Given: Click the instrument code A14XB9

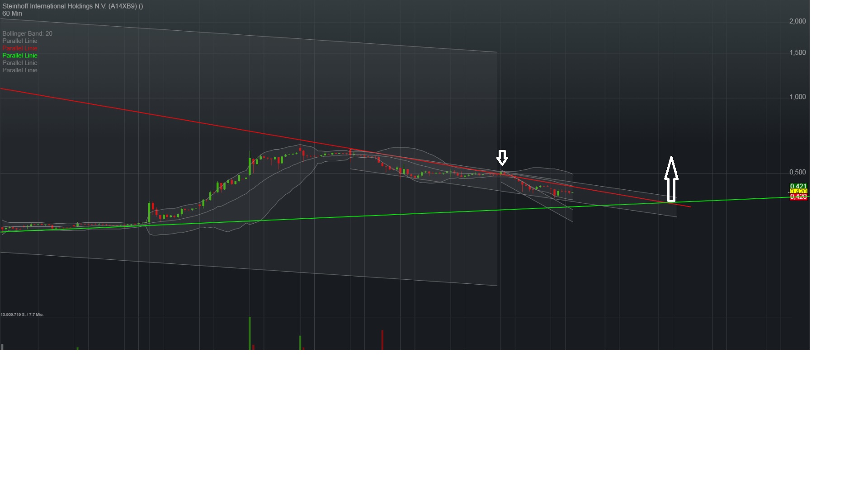Looking at the screenshot, I should (x=123, y=6).
